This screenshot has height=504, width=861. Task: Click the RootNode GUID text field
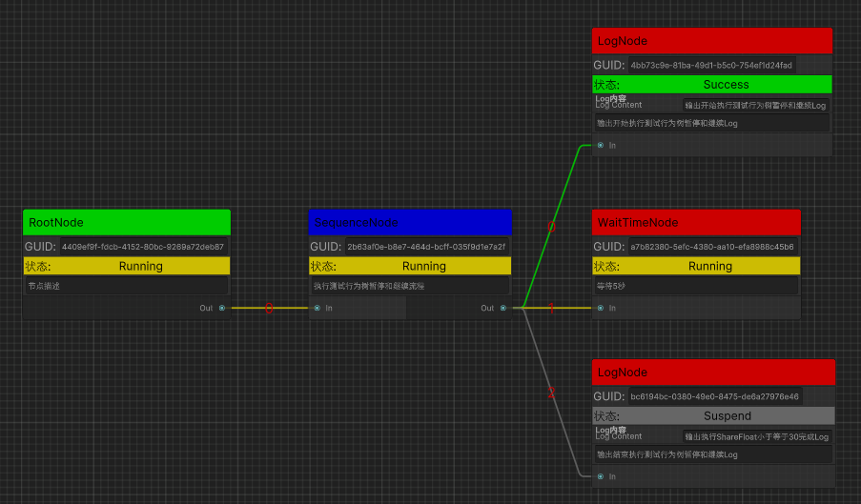coord(143,246)
